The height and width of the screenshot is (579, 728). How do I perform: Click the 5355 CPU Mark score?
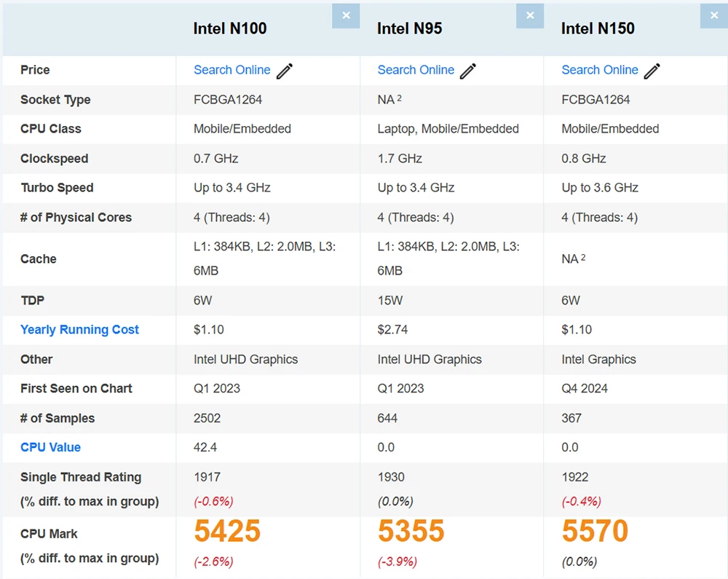click(411, 531)
